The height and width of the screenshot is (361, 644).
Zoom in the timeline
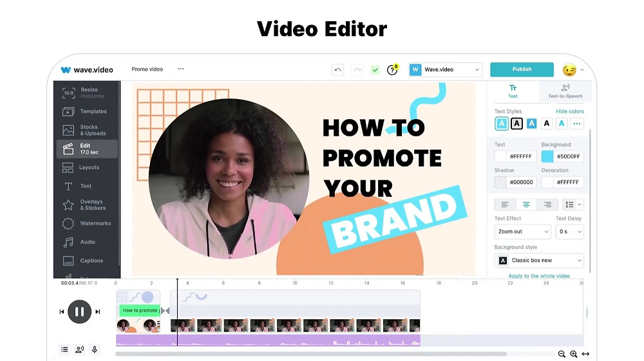click(573, 354)
